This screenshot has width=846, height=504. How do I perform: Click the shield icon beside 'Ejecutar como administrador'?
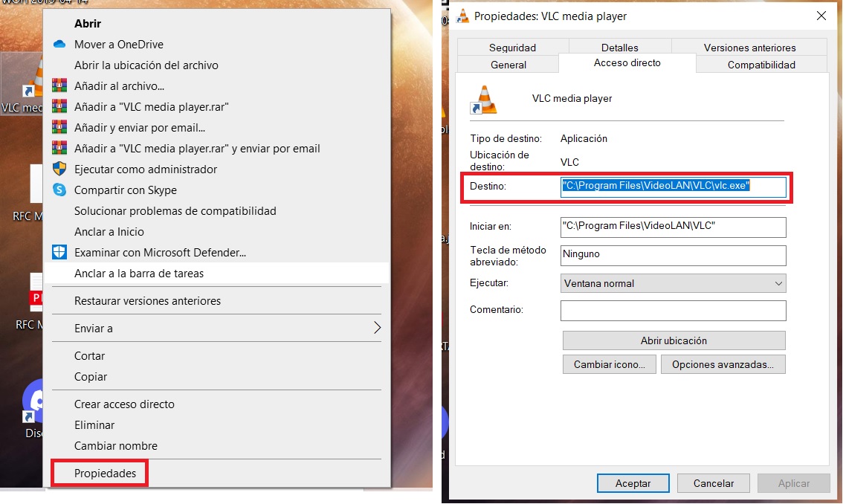[x=59, y=169]
